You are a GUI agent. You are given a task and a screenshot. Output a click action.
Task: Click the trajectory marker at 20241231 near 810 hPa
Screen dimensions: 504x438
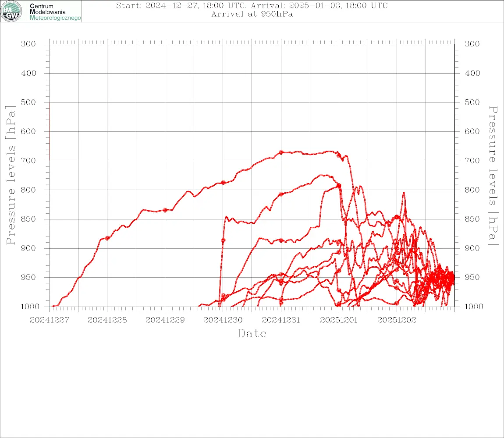click(281, 194)
